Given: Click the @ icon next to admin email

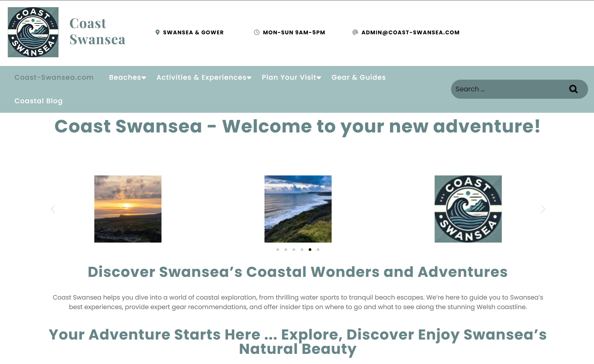Looking at the screenshot, I should click(355, 32).
